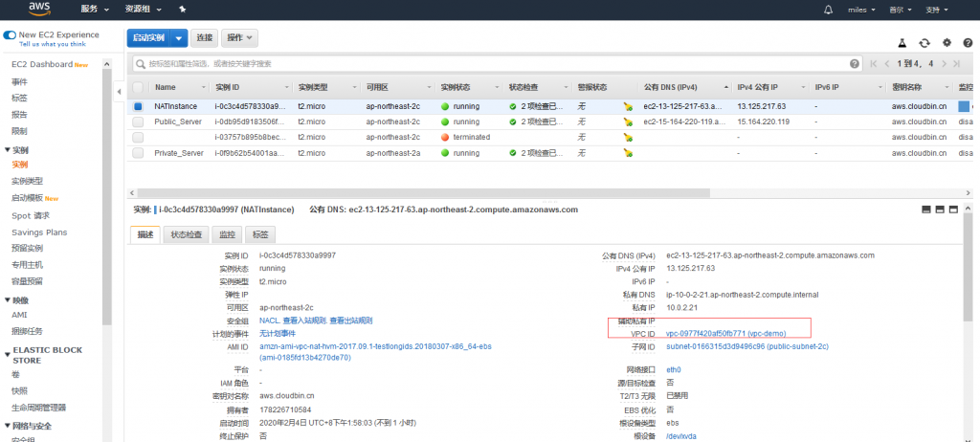Refresh the instance list
This screenshot has width=980, height=442.
click(924, 43)
